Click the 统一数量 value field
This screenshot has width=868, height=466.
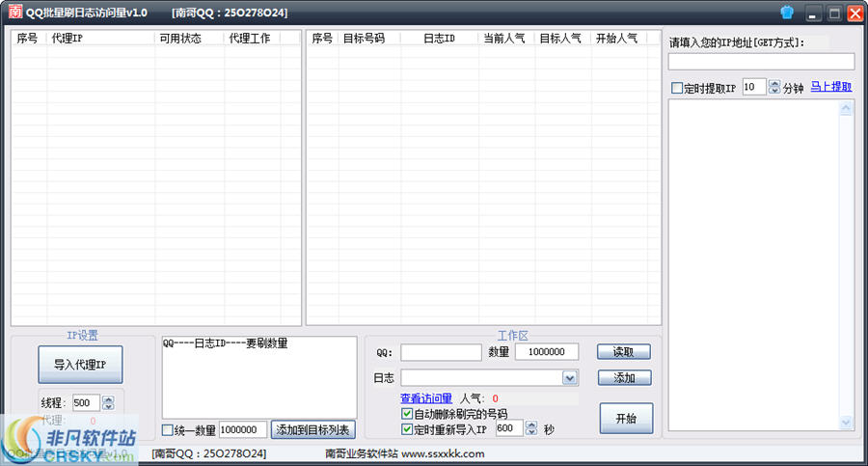pos(243,429)
